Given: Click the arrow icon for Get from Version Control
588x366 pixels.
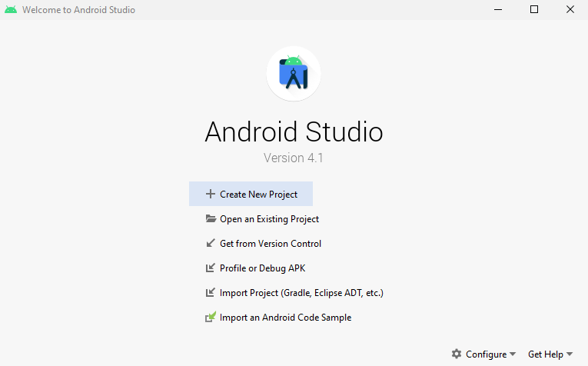Looking at the screenshot, I should point(211,244).
